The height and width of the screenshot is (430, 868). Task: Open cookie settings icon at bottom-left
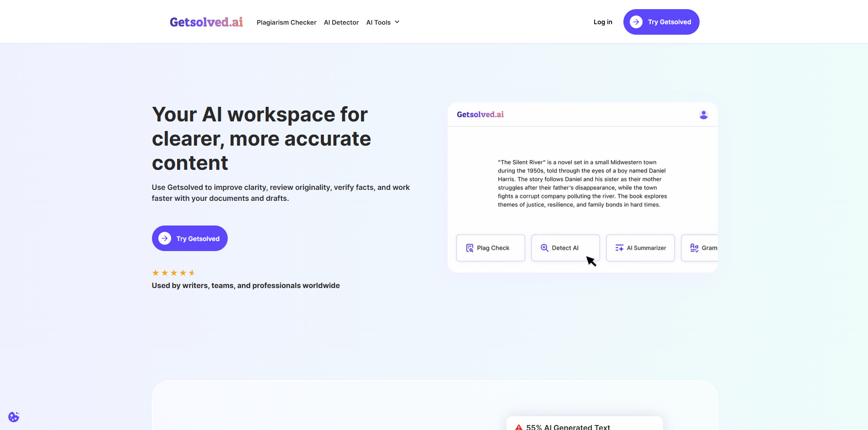(x=14, y=417)
